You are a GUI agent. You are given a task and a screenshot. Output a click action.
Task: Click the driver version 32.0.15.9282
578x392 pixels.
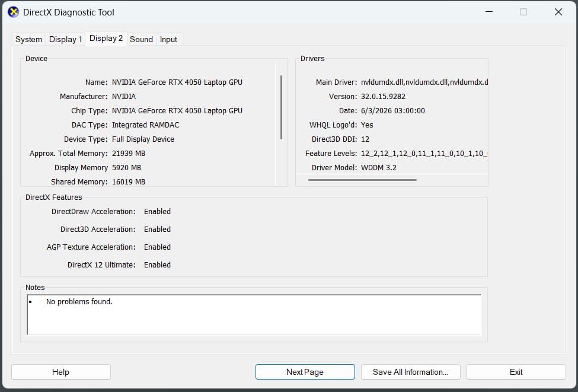(383, 97)
